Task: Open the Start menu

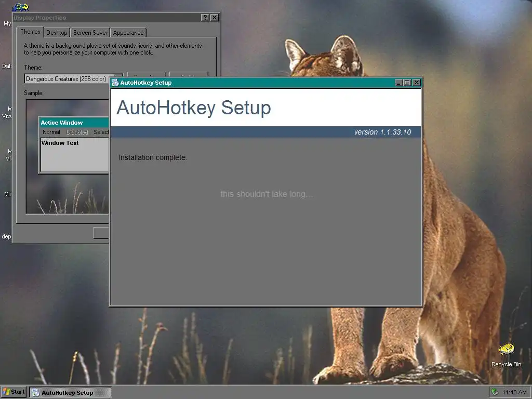Action: pos(14,392)
